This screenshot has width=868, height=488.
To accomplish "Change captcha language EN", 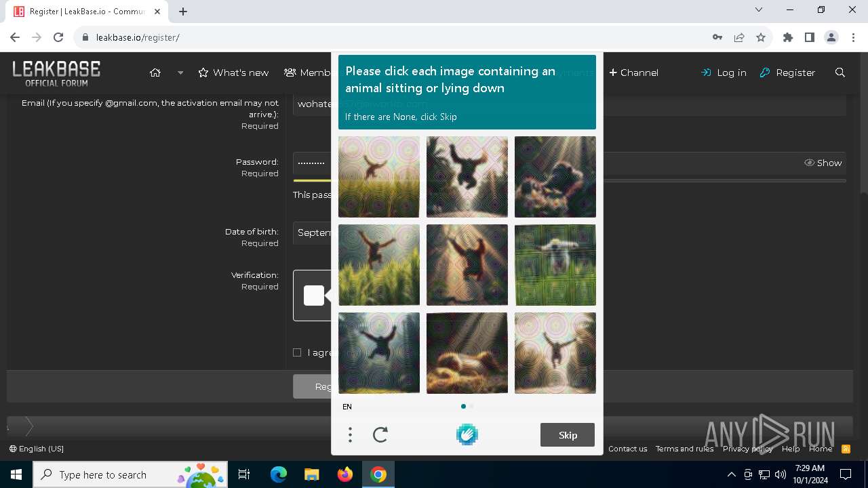I will pyautogui.click(x=347, y=407).
